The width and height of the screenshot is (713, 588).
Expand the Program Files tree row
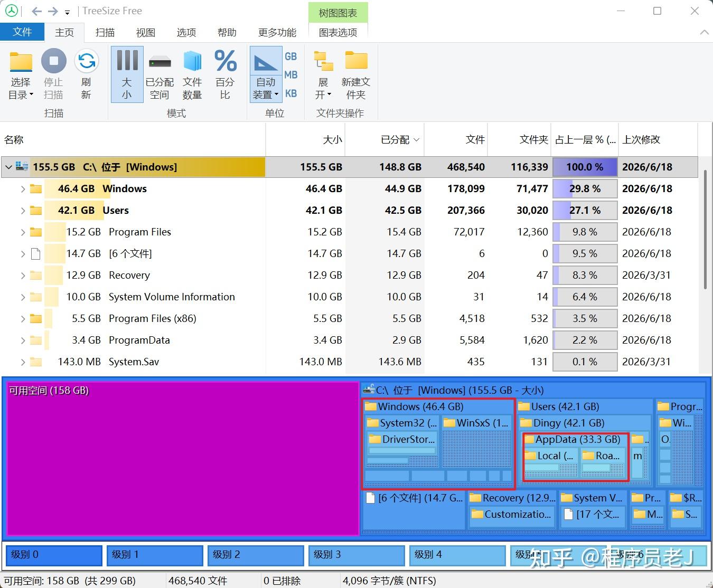[23, 232]
